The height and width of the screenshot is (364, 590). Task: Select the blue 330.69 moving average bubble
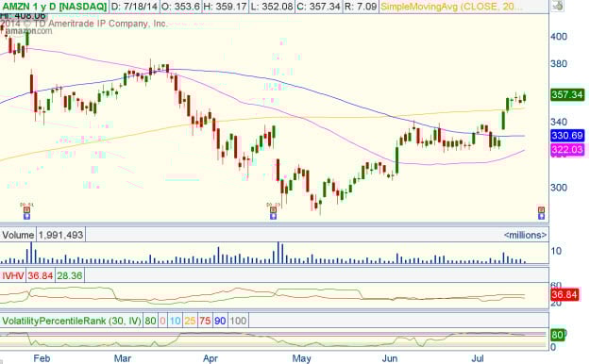567,136
